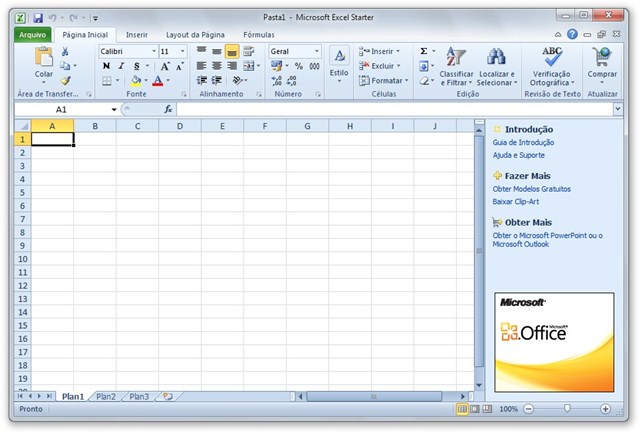Open the Guia de Introdução link

click(x=523, y=142)
